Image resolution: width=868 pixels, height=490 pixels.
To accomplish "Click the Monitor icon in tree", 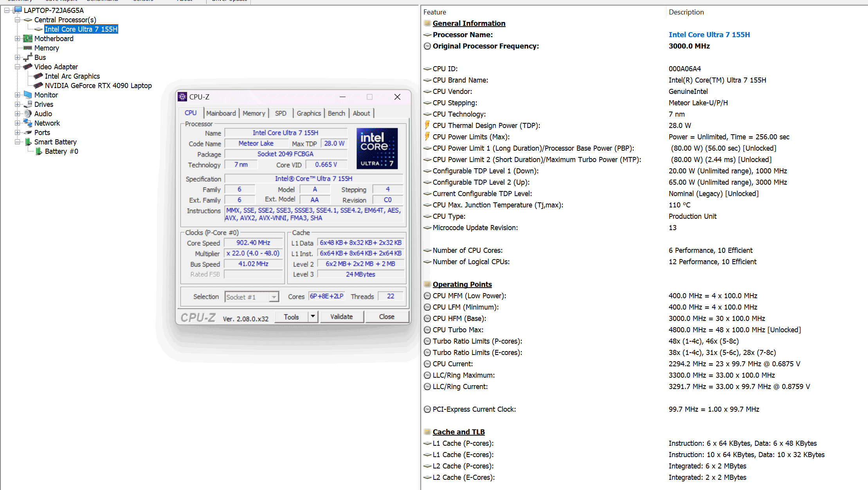I will tap(28, 95).
